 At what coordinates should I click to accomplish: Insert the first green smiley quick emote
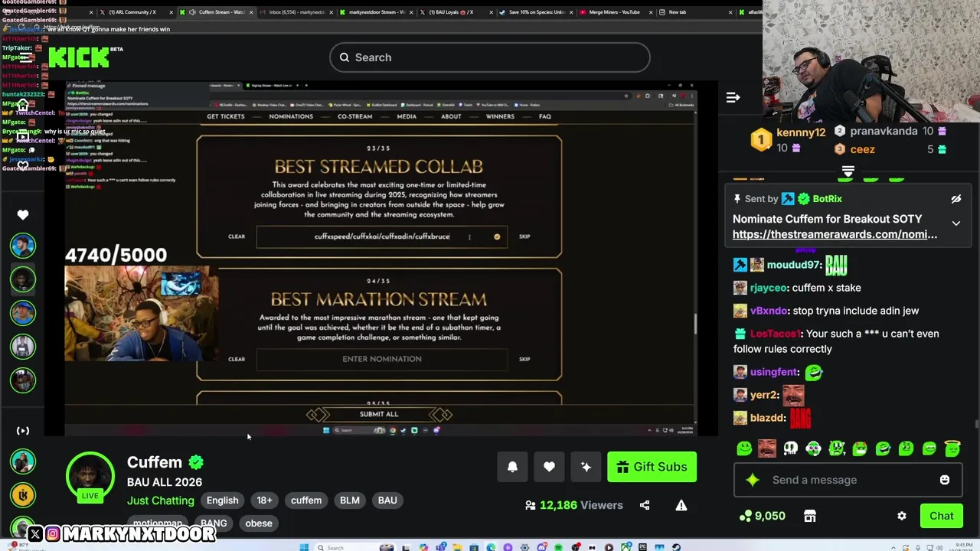(x=744, y=449)
